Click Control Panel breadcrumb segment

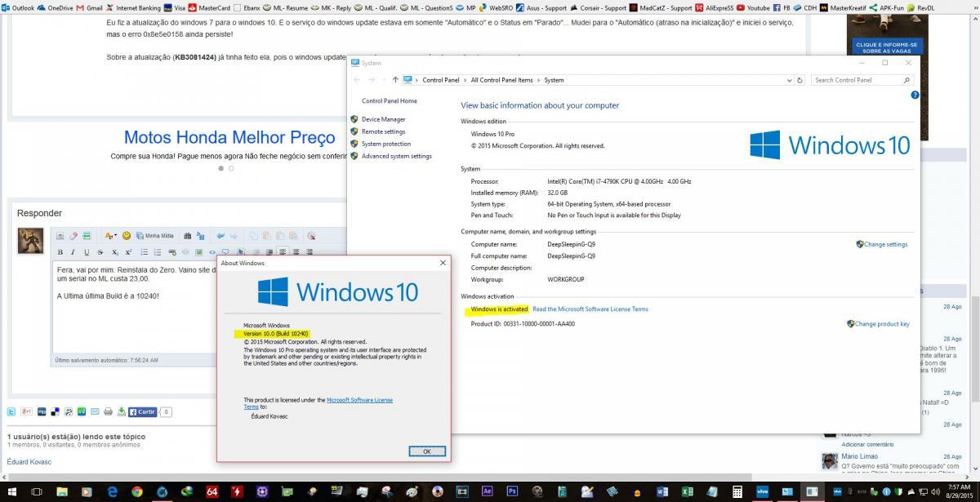[440, 80]
